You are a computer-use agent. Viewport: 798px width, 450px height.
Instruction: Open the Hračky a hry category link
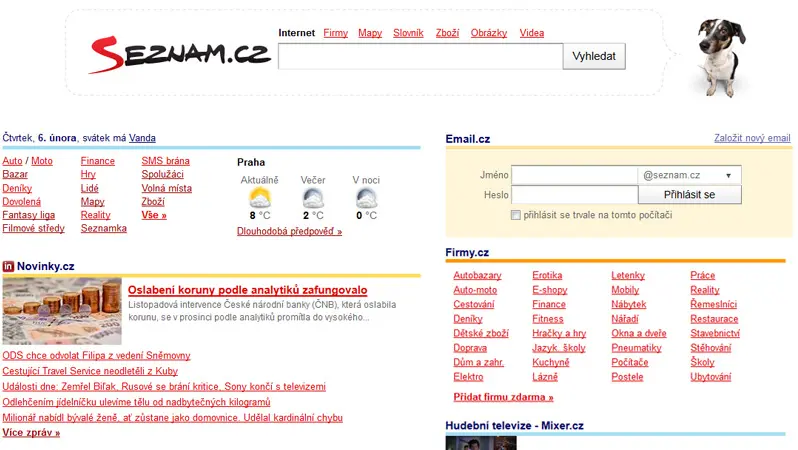pyautogui.click(x=559, y=333)
